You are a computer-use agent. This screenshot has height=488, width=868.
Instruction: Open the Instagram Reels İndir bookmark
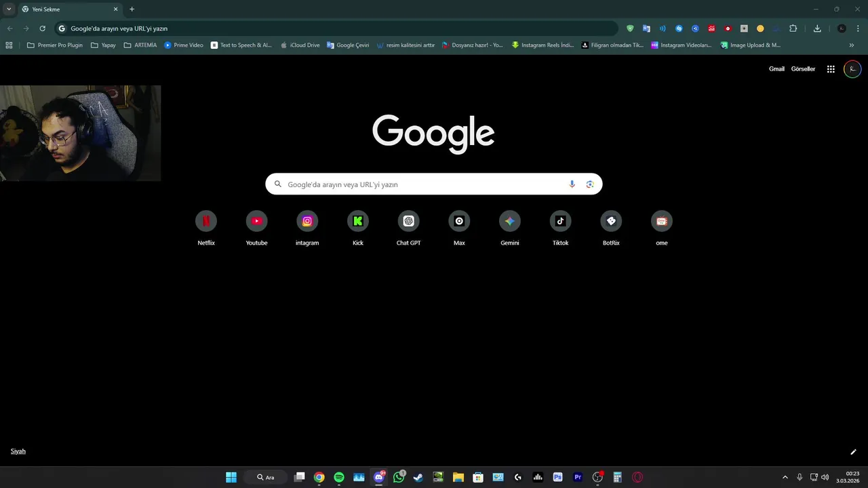[542, 45]
